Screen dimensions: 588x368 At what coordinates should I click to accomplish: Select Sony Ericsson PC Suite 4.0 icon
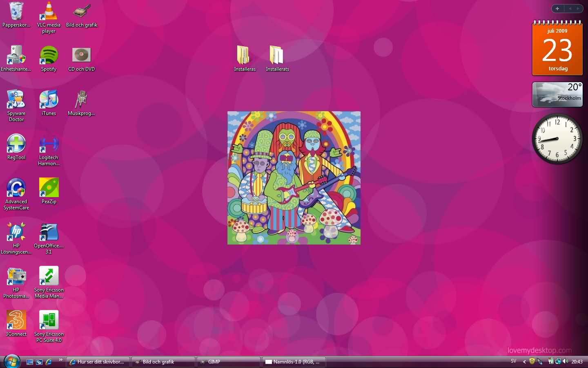pyautogui.click(x=49, y=326)
